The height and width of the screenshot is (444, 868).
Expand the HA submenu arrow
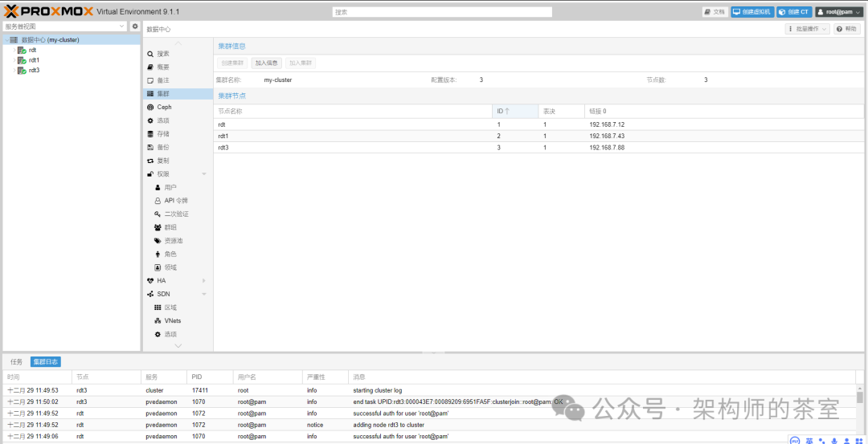(203, 281)
